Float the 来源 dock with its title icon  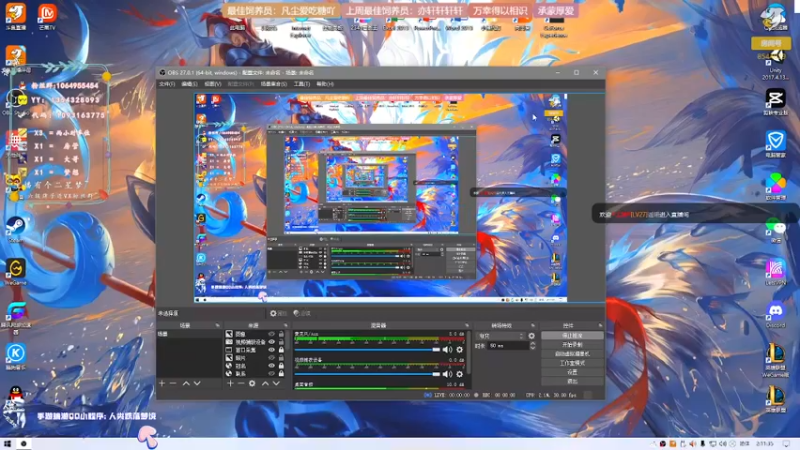[x=285, y=325]
